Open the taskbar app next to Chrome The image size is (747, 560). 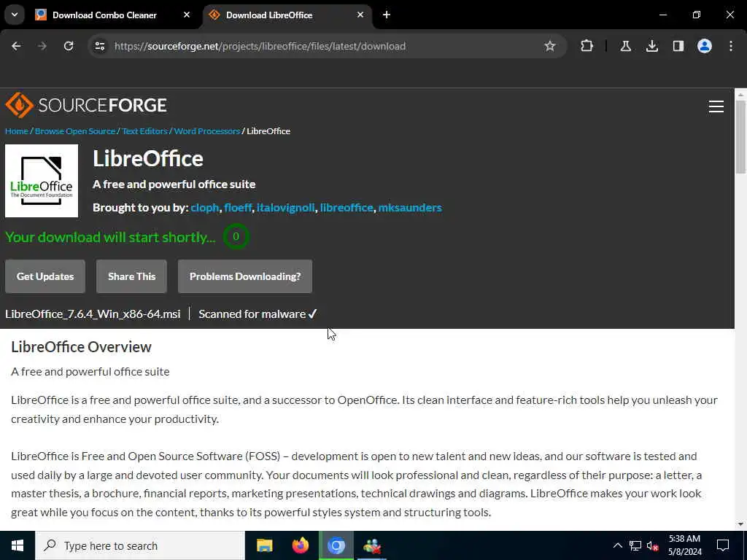pyautogui.click(x=372, y=545)
